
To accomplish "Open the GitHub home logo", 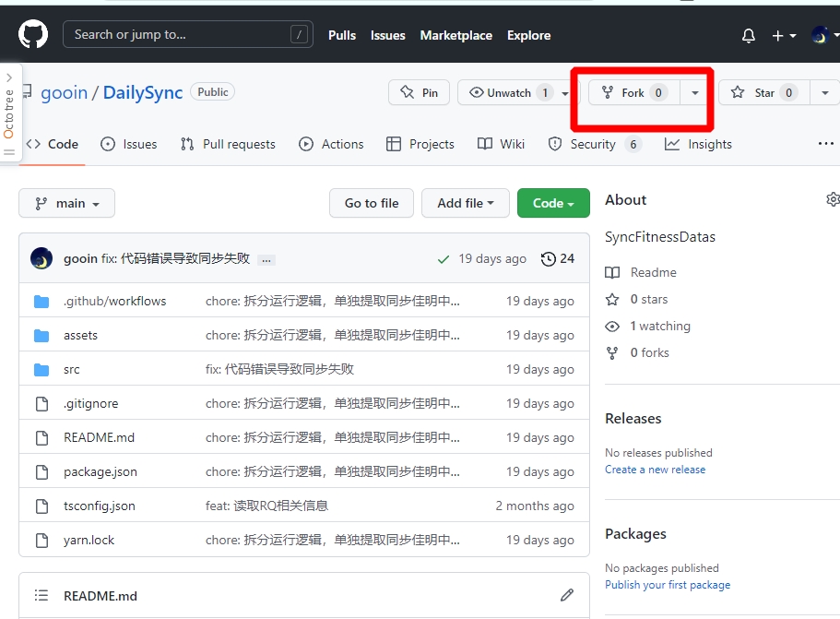I will point(33,34).
